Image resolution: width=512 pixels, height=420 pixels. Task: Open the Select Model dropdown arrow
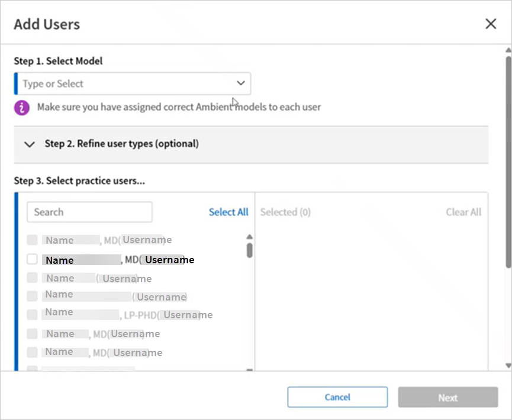[x=240, y=83]
